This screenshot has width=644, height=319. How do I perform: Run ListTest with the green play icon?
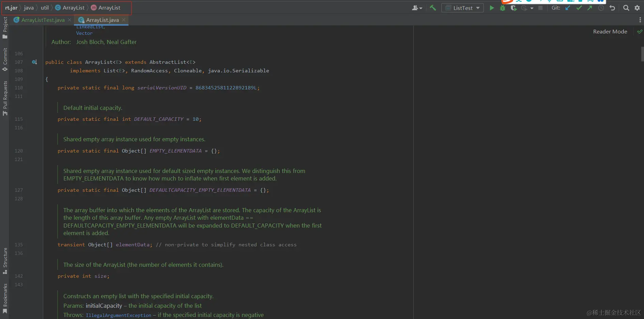click(x=492, y=8)
